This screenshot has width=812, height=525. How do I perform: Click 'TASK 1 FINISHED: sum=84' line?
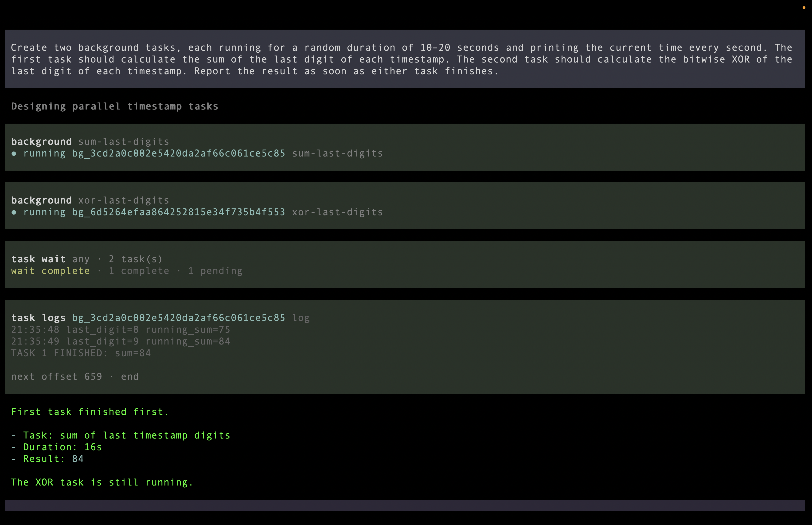pos(81,353)
